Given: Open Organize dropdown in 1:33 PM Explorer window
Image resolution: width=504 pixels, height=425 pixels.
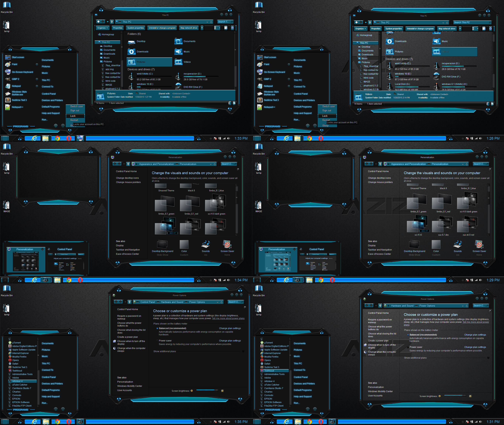Looking at the screenshot, I should (x=102, y=28).
